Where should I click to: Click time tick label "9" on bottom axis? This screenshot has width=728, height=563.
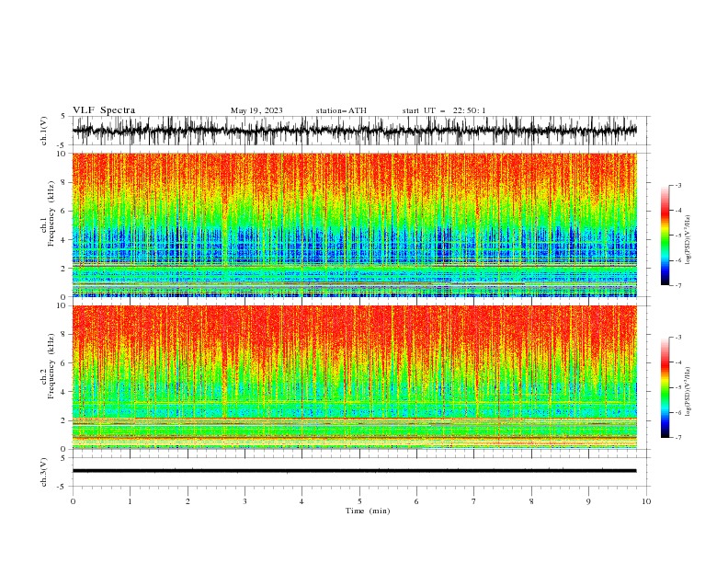[x=588, y=501]
